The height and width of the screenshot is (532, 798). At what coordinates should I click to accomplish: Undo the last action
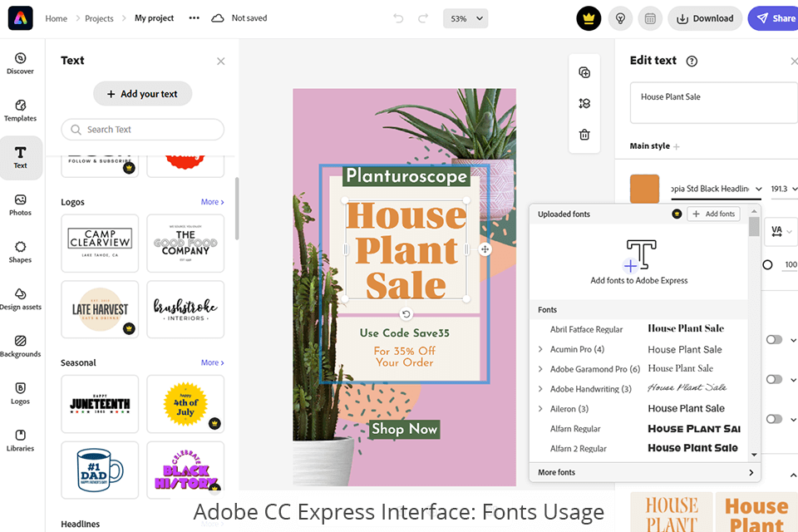398,18
